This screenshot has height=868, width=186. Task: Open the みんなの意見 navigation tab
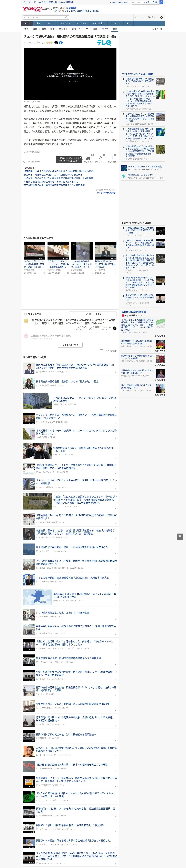(99, 24)
